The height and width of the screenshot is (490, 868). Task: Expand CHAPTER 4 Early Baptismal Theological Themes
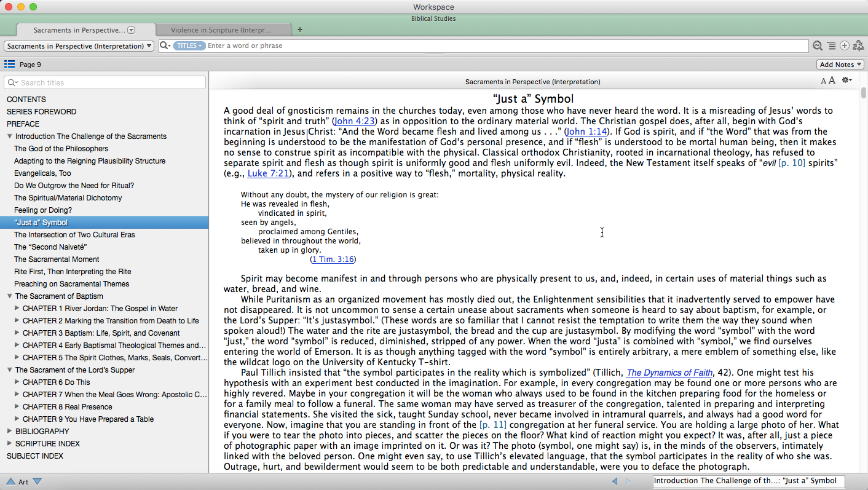pyautogui.click(x=17, y=346)
